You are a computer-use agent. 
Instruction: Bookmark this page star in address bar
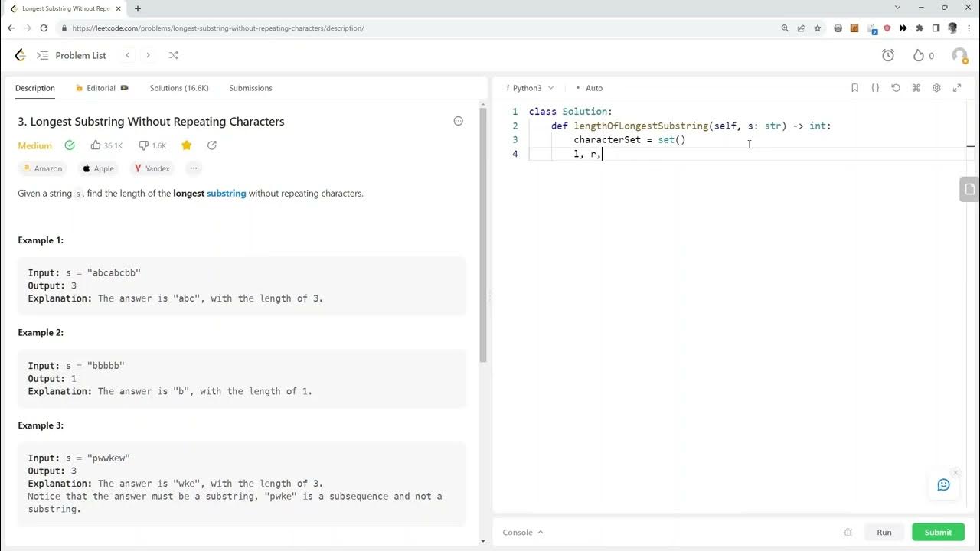818,28
